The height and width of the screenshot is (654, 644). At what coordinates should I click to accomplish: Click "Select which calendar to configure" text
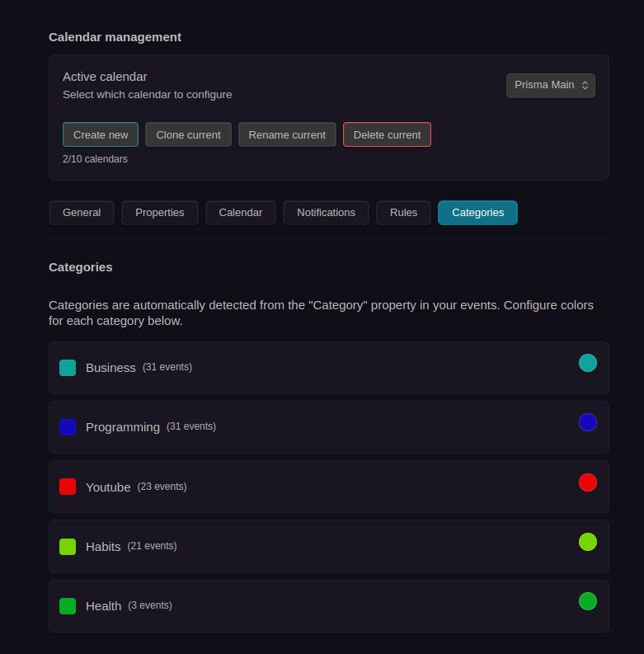pos(148,95)
